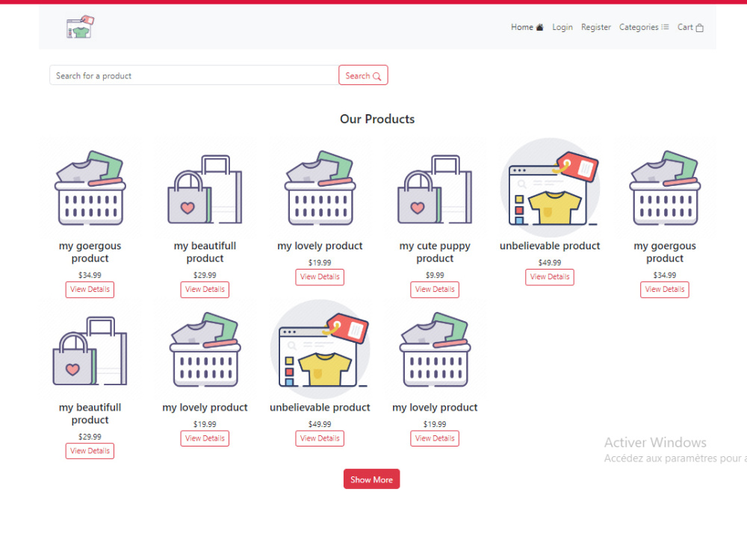View Details of the last bottom-row 'my lovely product'

[435, 438]
